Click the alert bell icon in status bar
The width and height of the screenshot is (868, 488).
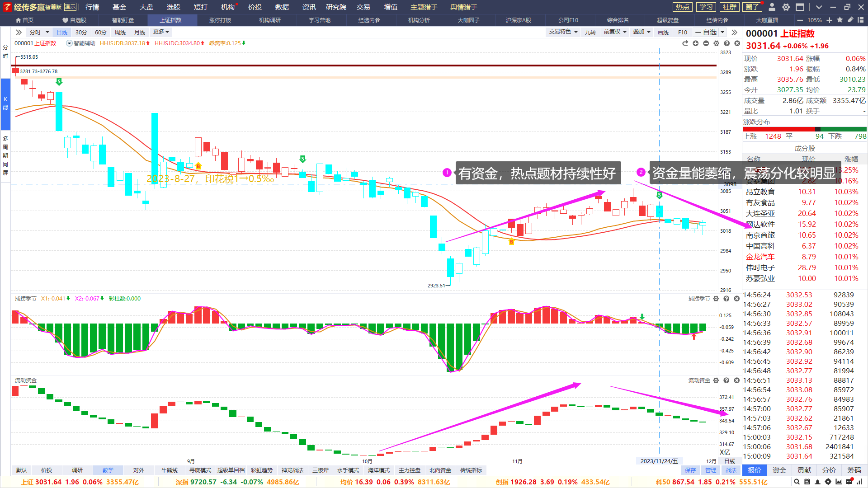(x=817, y=482)
